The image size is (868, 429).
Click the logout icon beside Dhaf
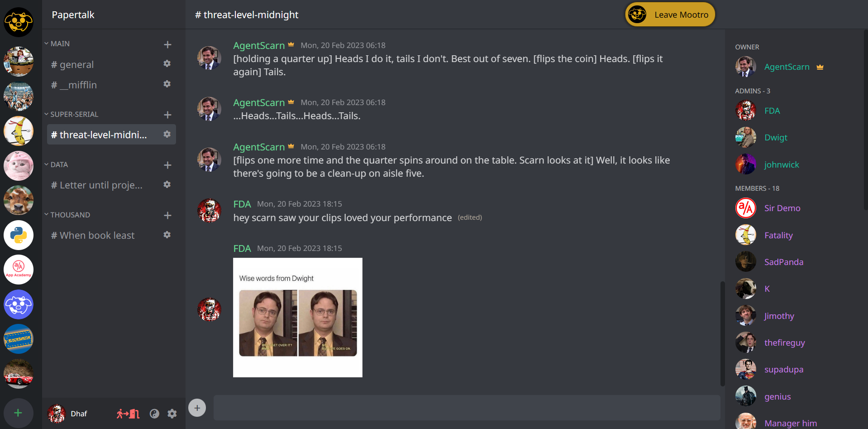click(128, 414)
